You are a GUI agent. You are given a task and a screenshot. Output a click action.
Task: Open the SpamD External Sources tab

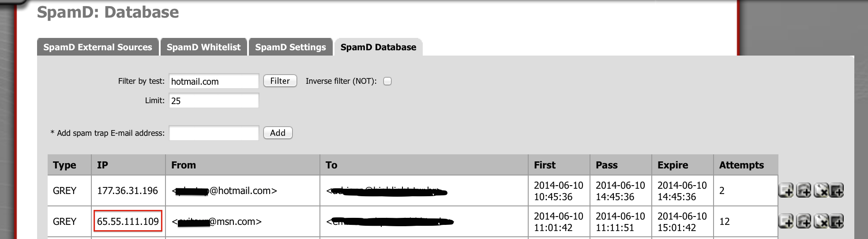point(98,47)
